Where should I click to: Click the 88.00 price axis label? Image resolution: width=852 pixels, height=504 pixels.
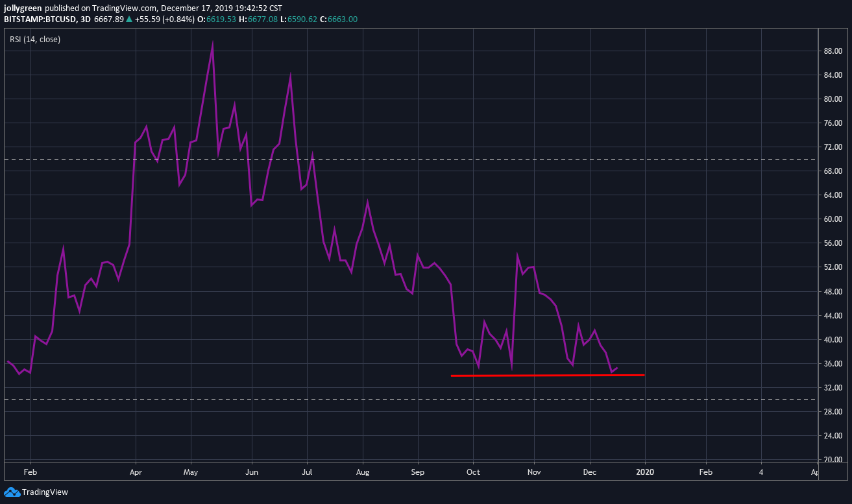point(834,51)
